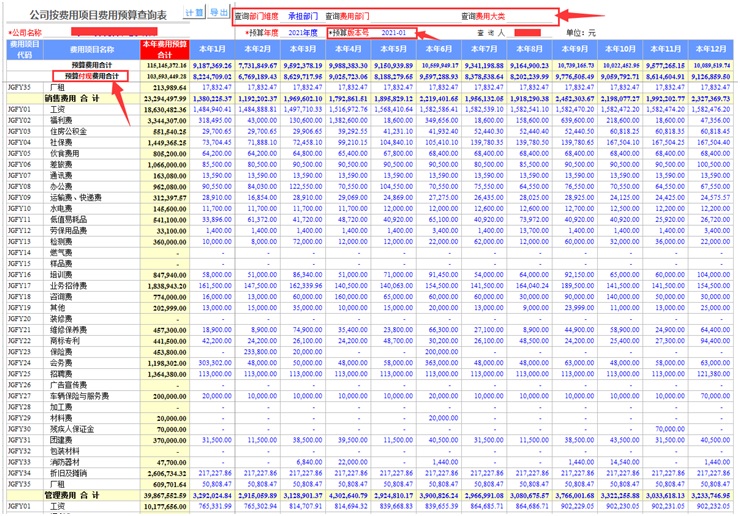Select the 本年11月 column header
The height and width of the screenshot is (516, 740).
click(665, 49)
